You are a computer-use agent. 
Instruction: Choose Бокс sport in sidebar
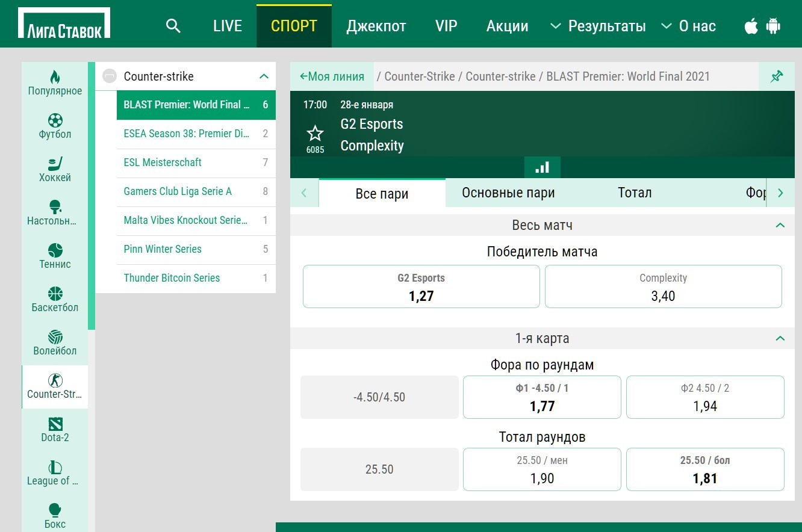click(55, 516)
